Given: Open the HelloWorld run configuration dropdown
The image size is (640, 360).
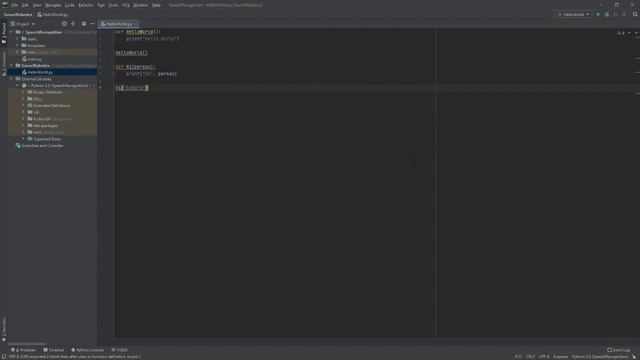Looking at the screenshot, I should [573, 14].
